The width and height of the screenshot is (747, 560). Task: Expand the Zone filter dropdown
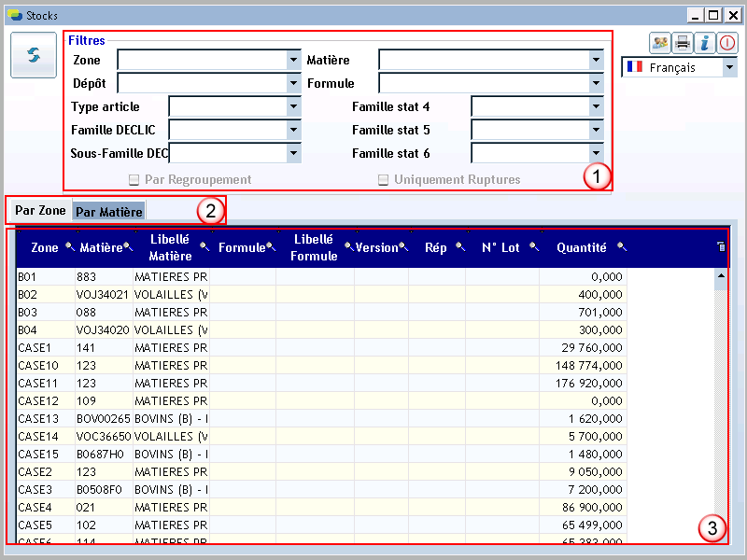pos(293,60)
